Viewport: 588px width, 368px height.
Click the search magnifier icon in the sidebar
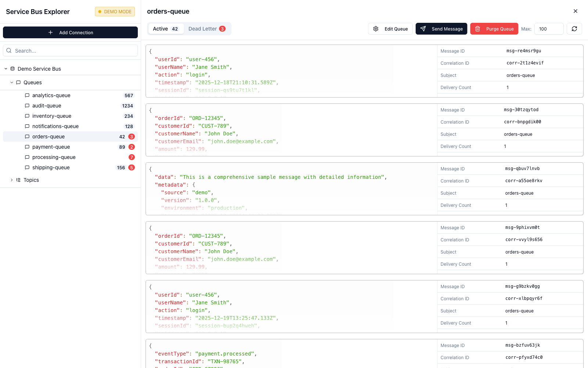tap(9, 50)
